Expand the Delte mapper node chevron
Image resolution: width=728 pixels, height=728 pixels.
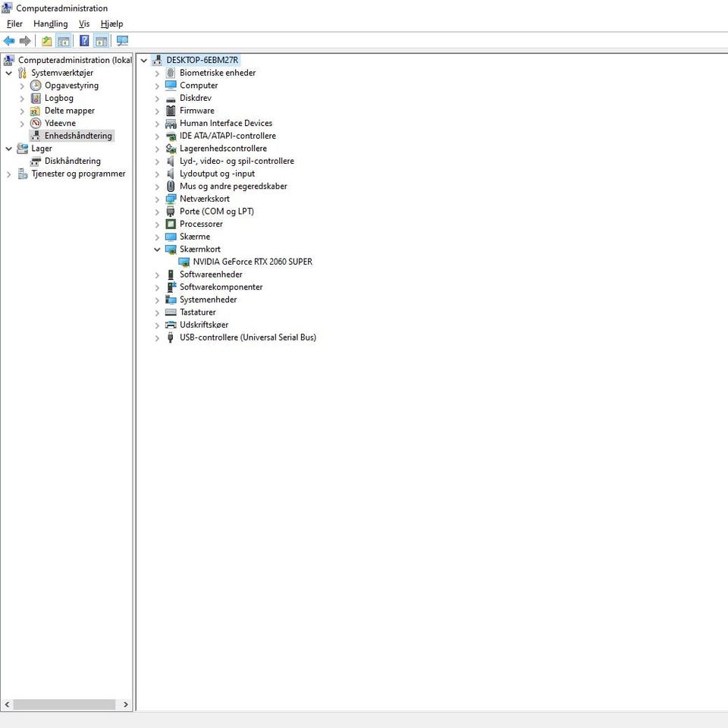point(22,111)
